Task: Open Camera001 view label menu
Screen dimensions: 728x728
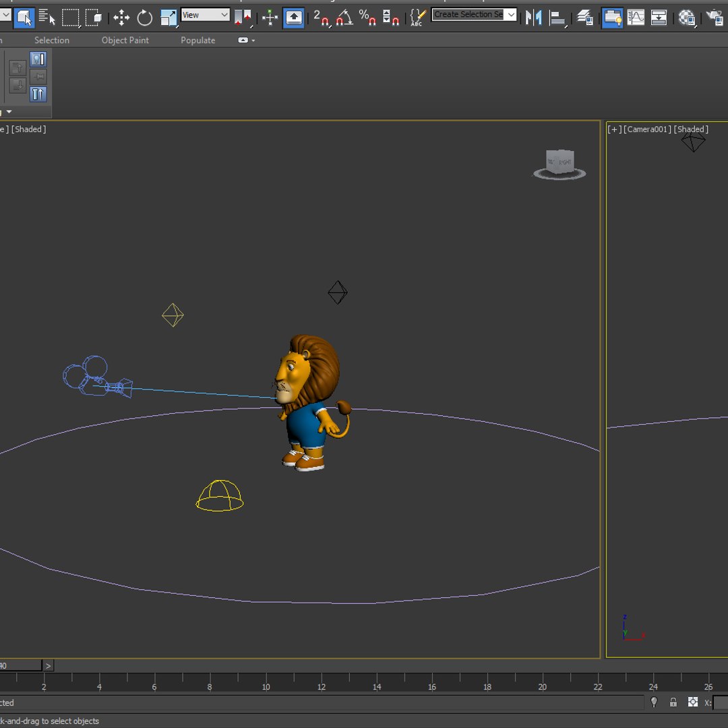Action: 648,129
